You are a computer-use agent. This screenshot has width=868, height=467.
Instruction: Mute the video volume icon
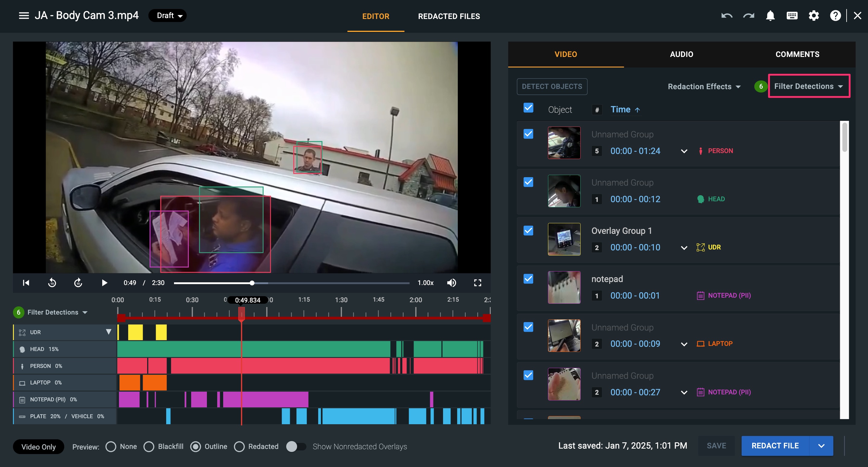click(451, 283)
